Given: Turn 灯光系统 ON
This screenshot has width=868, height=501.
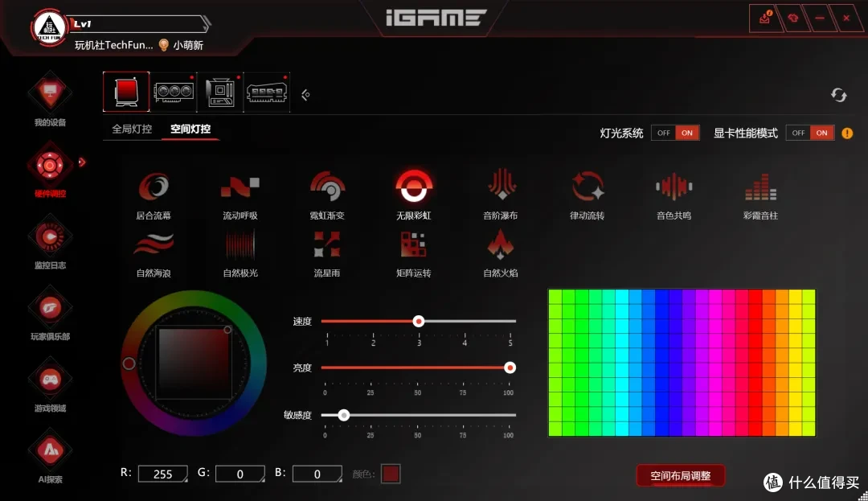Looking at the screenshot, I should [x=687, y=133].
